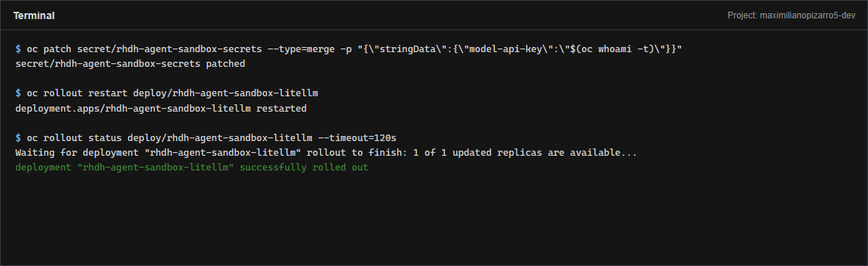
Task: Click the oc rollout restart command line
Action: [x=167, y=93]
